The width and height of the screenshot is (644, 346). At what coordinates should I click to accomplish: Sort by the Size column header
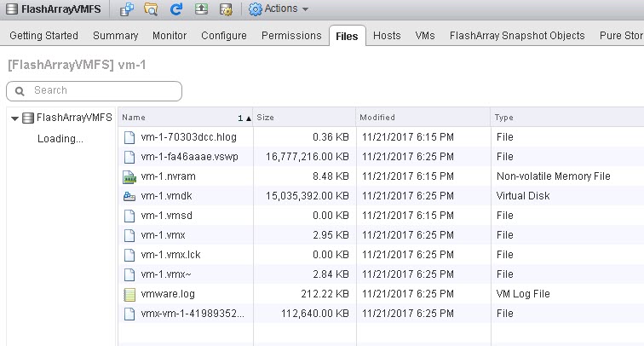click(x=304, y=118)
